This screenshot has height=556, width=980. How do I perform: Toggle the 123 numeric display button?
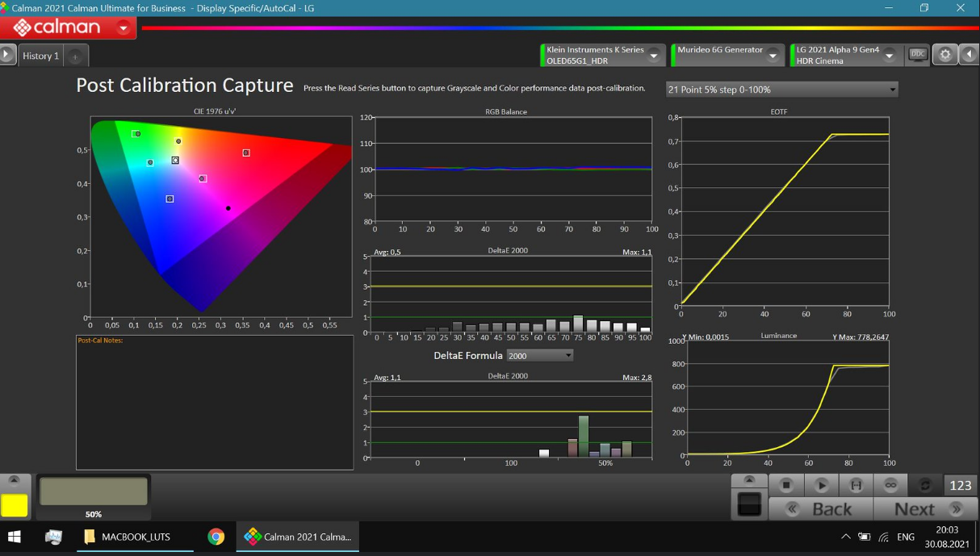pyautogui.click(x=961, y=485)
